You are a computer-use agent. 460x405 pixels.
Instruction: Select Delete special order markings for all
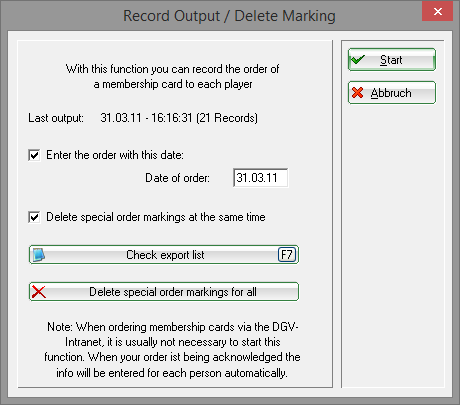(164, 292)
